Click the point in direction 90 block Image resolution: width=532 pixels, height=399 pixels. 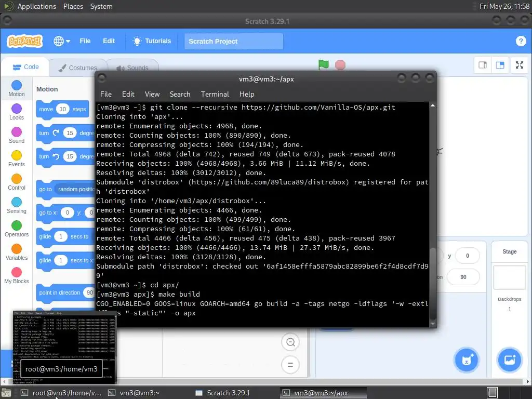click(x=59, y=292)
